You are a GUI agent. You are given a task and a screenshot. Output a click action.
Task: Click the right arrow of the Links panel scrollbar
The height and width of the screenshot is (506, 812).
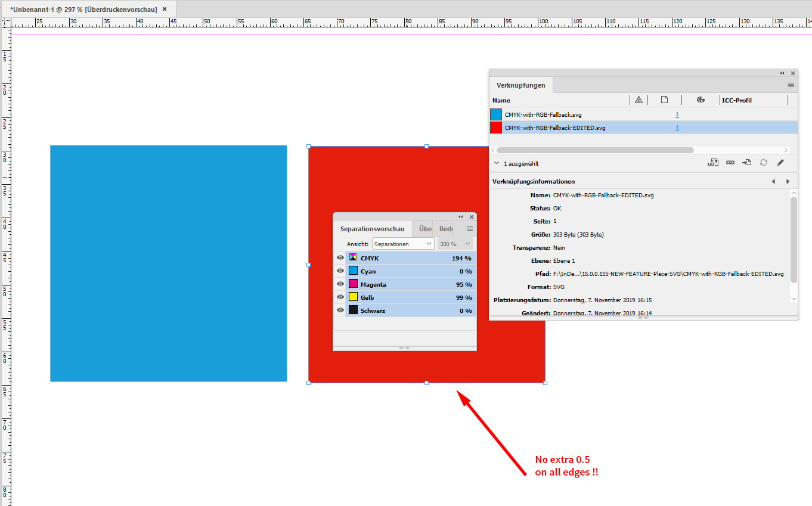pos(787,150)
